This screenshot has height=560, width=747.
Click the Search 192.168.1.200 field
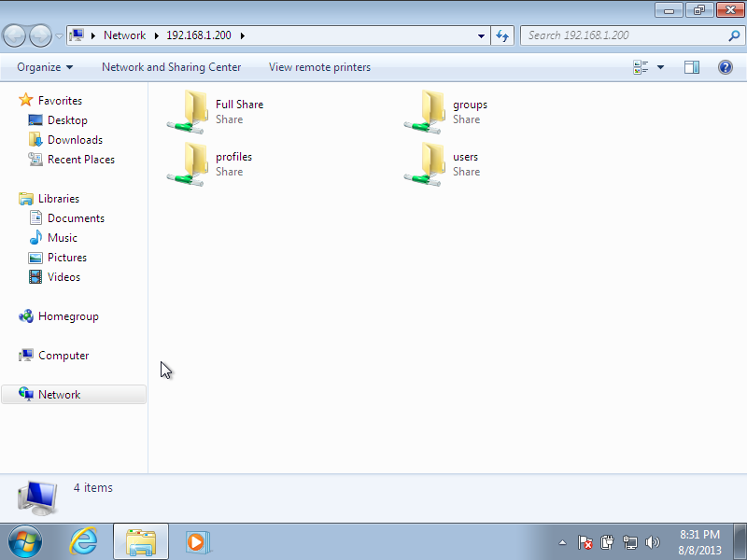tap(631, 35)
